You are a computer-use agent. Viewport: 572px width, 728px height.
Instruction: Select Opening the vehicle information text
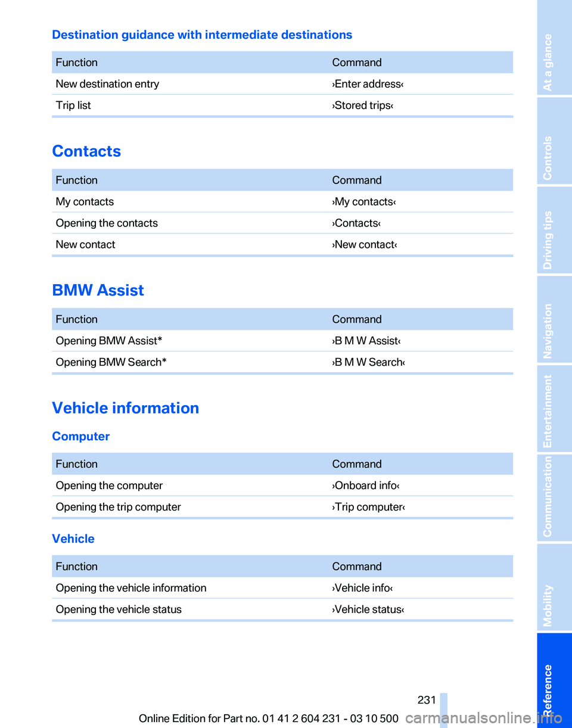[x=131, y=588]
